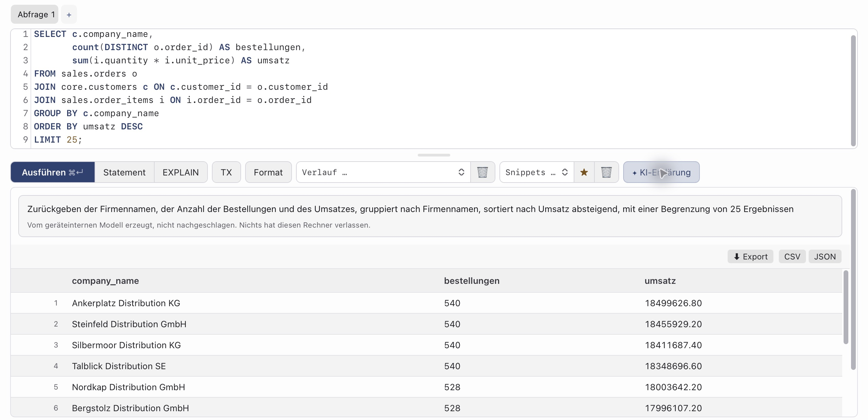This screenshot has width=868, height=420.
Task: Click umsatz value 18348696.60
Action: point(673,366)
